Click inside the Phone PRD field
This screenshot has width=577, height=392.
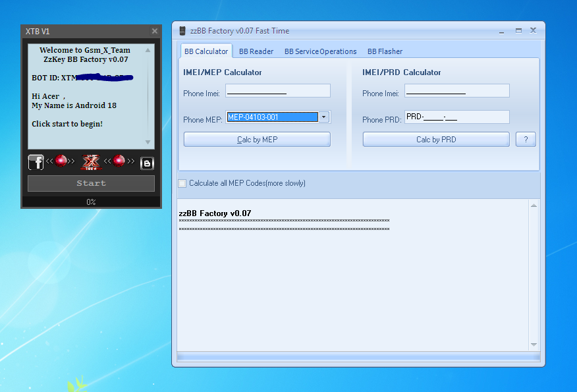[456, 117]
